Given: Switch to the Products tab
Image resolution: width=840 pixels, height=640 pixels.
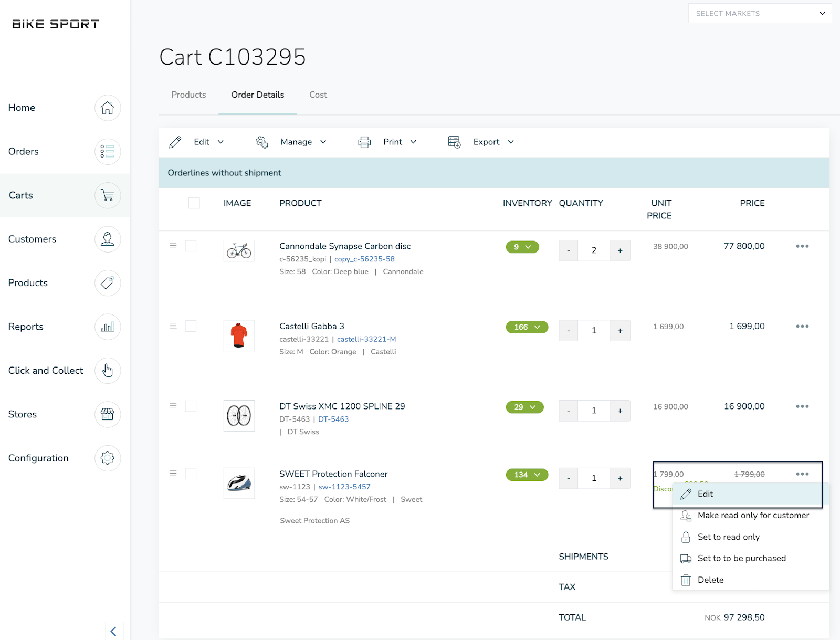Looking at the screenshot, I should (188, 95).
